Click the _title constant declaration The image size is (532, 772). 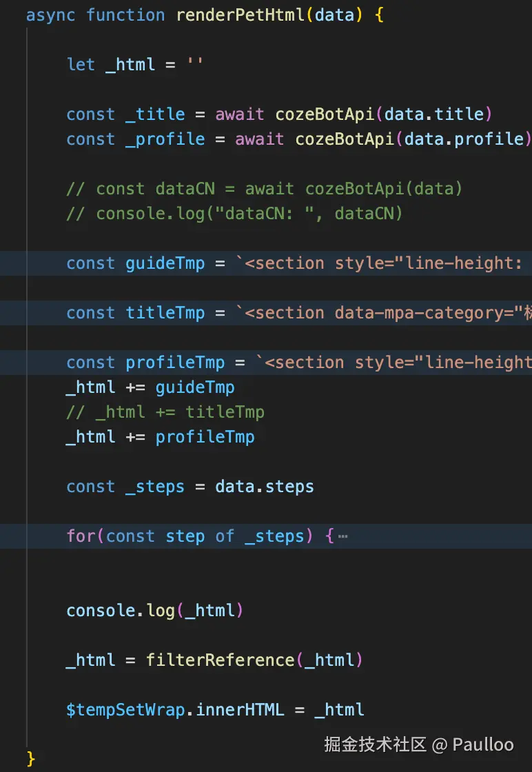(155, 114)
